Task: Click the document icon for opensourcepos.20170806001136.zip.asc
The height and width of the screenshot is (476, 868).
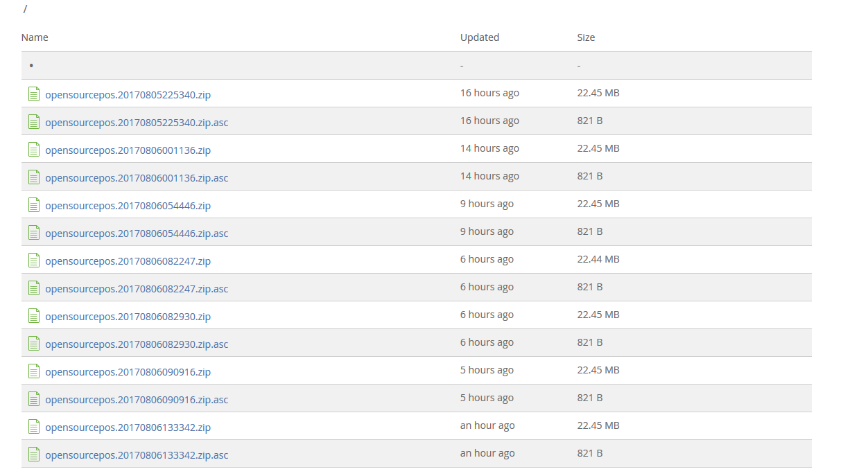Action: 34,177
